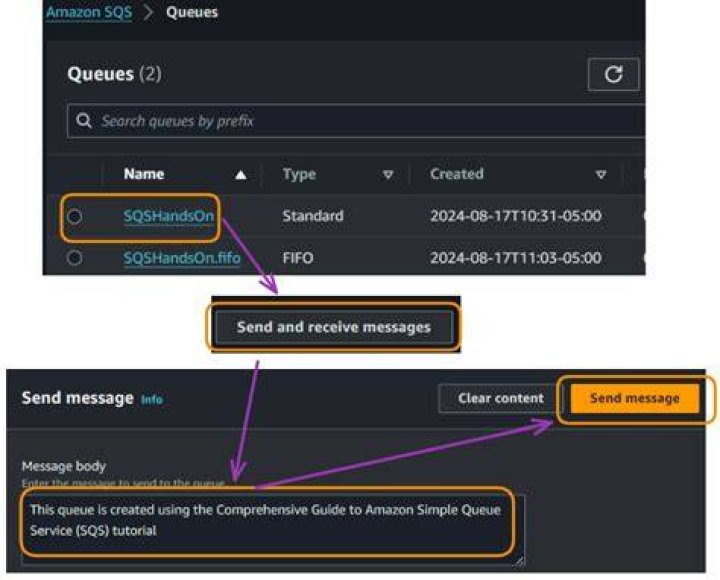Click the Standard type cell
This screenshot has height=580, width=720.
tap(313, 216)
